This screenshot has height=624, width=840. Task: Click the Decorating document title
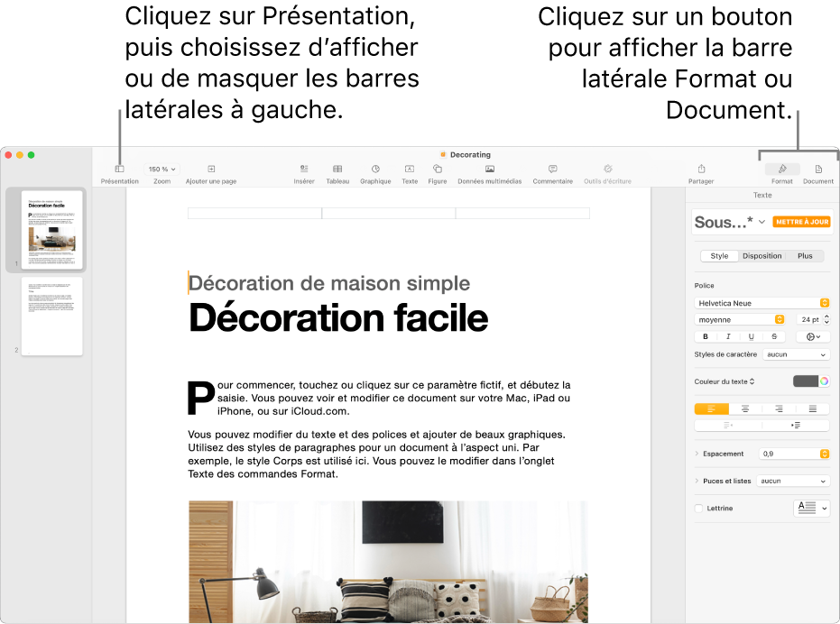(470, 155)
